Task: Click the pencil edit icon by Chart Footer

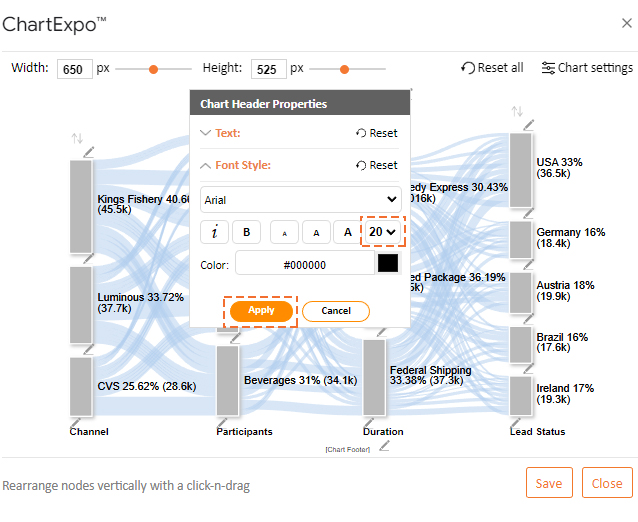Action: pyautogui.click(x=386, y=446)
